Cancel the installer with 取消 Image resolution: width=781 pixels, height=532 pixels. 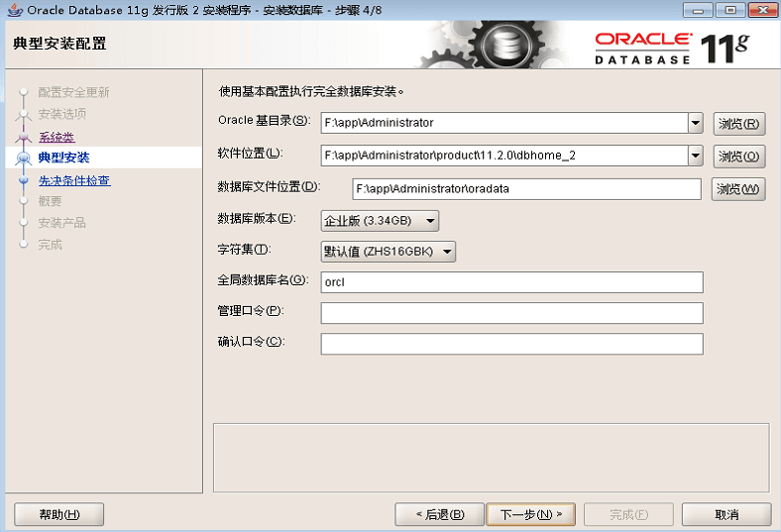tap(726, 514)
